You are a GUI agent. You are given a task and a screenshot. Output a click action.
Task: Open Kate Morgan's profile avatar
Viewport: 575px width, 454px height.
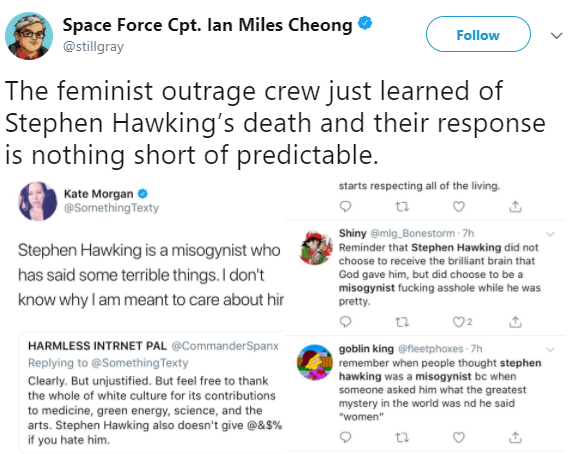(x=38, y=201)
